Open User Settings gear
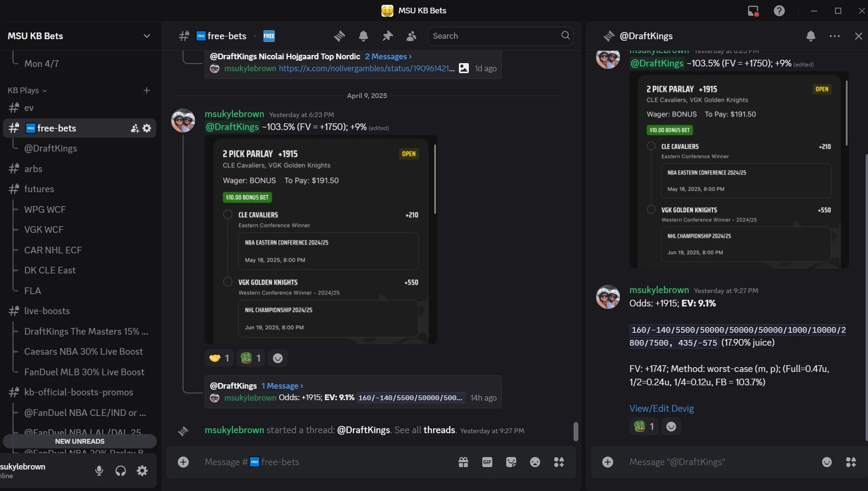This screenshot has height=491, width=868. point(142,470)
